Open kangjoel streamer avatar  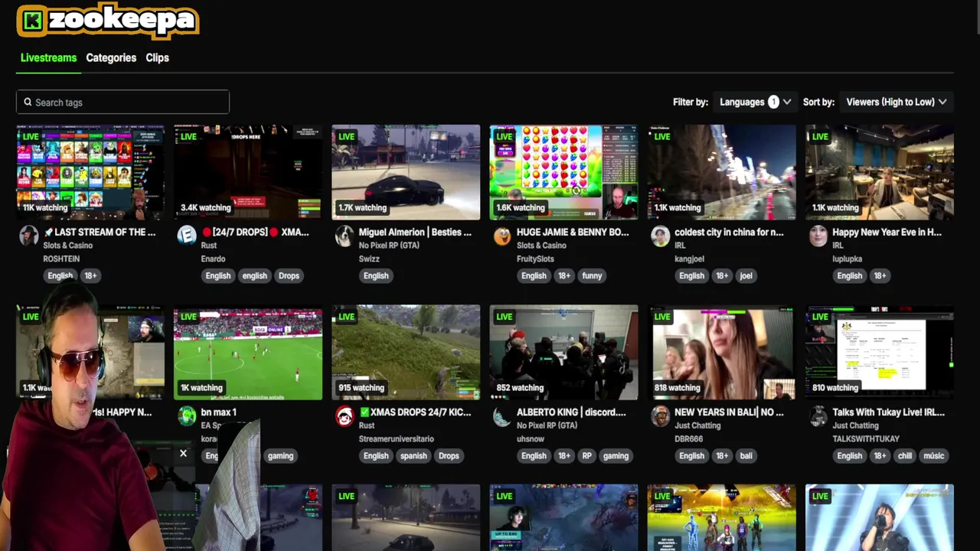pyautogui.click(x=660, y=236)
